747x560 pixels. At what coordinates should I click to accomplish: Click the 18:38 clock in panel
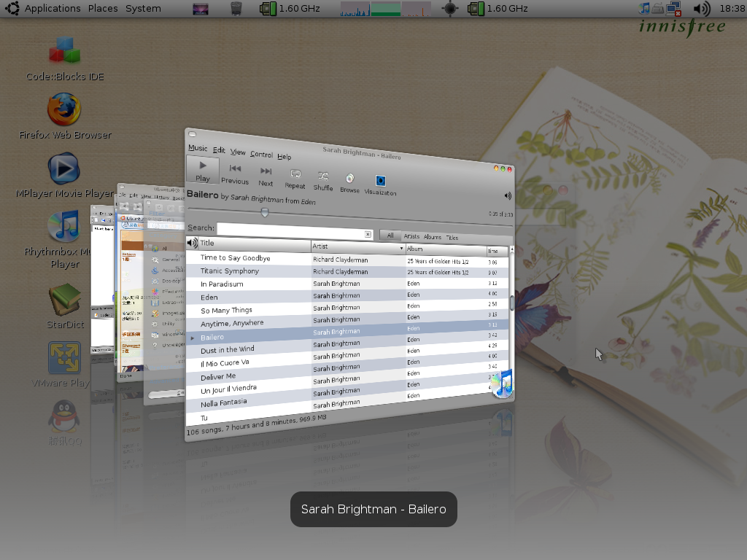pos(732,8)
